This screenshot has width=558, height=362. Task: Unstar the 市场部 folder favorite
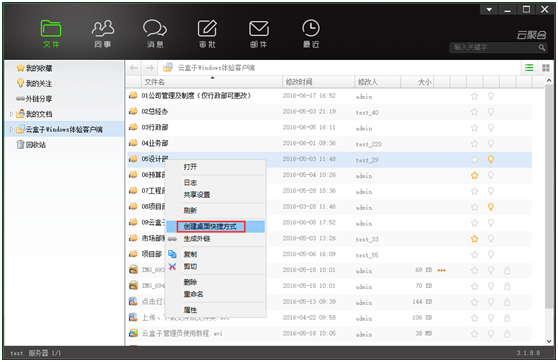click(474, 238)
